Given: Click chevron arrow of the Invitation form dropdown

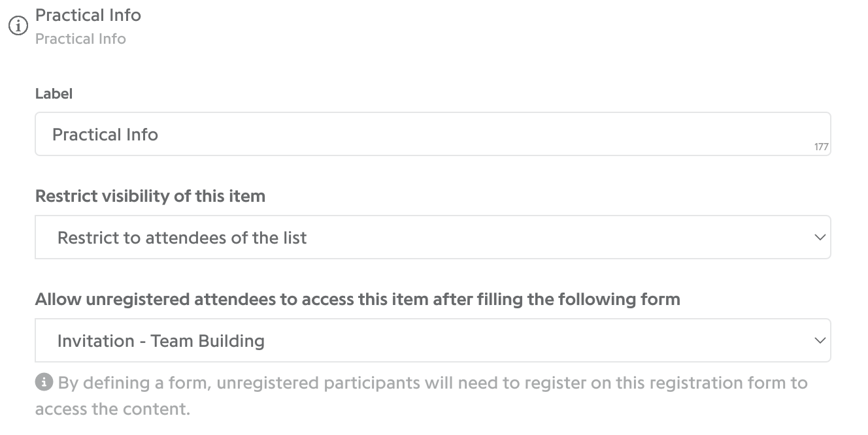Looking at the screenshot, I should (x=820, y=340).
